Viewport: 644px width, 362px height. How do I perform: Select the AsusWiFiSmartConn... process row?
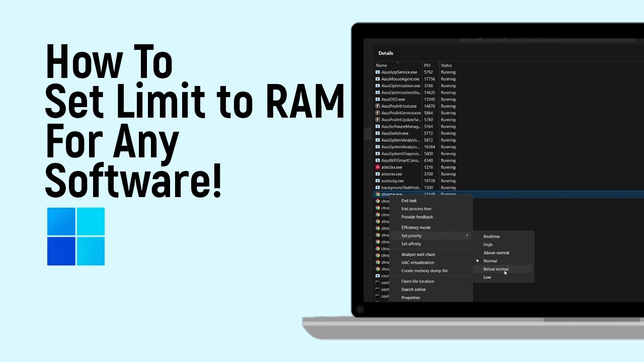(x=508, y=160)
